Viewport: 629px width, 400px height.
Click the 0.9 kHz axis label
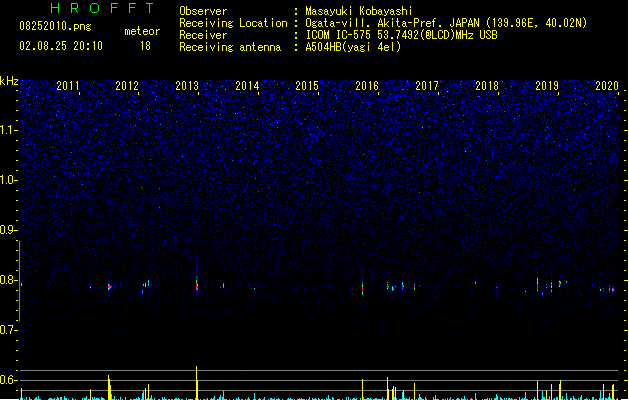(x=9, y=230)
